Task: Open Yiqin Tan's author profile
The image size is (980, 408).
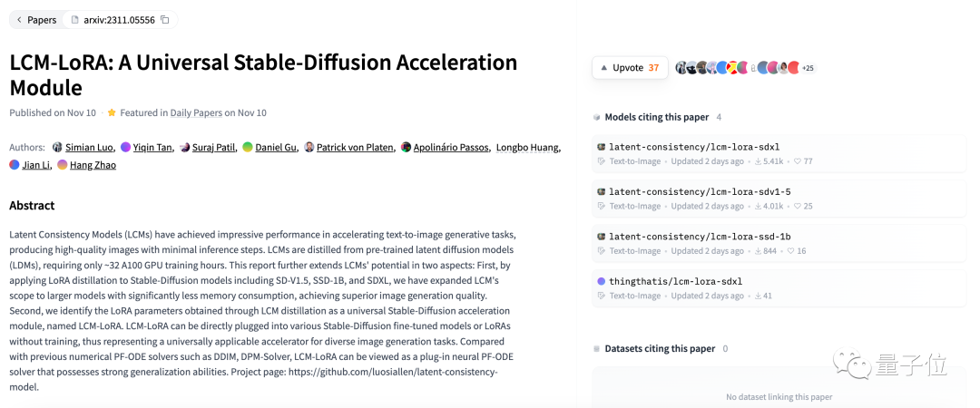Action: coord(152,147)
